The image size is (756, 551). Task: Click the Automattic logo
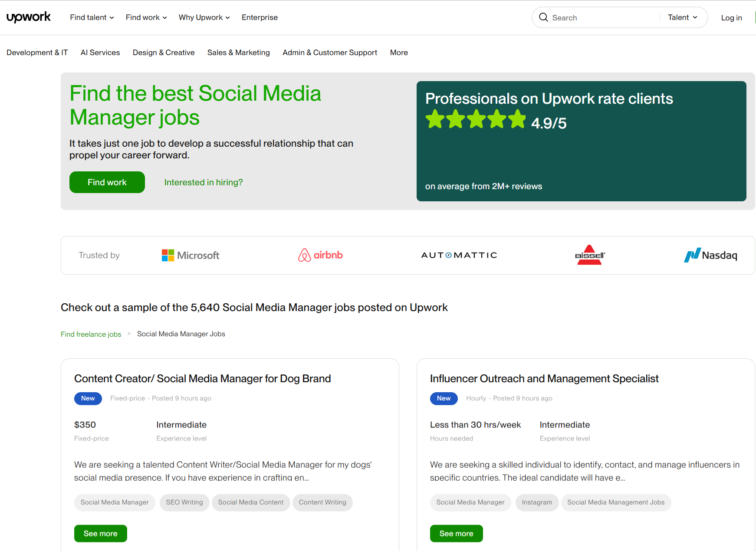(x=459, y=255)
